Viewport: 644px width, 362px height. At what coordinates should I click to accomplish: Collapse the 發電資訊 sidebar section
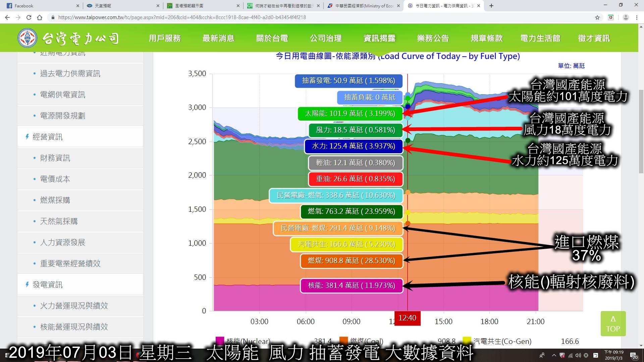point(80,285)
